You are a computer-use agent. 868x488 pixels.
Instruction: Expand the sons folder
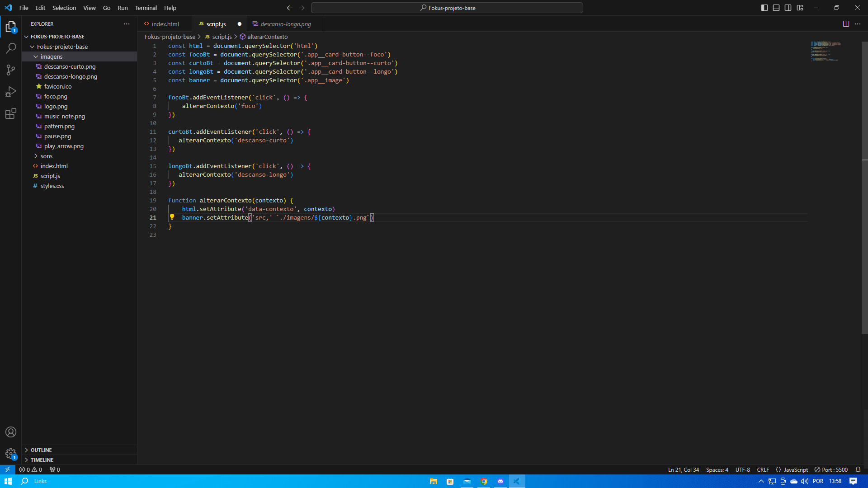[x=79, y=156]
